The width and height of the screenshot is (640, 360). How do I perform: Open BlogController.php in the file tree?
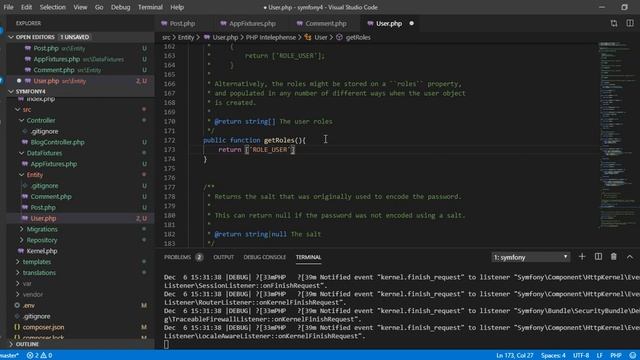tap(80, 142)
